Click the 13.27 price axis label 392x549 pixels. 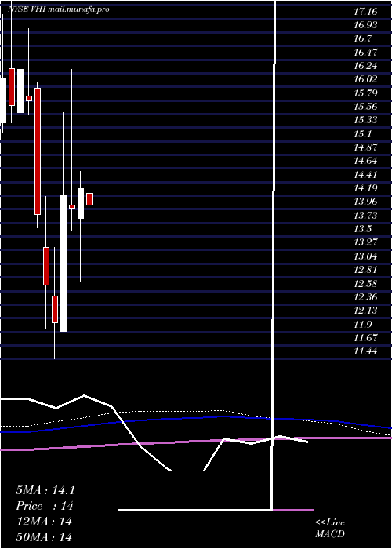[365, 242]
